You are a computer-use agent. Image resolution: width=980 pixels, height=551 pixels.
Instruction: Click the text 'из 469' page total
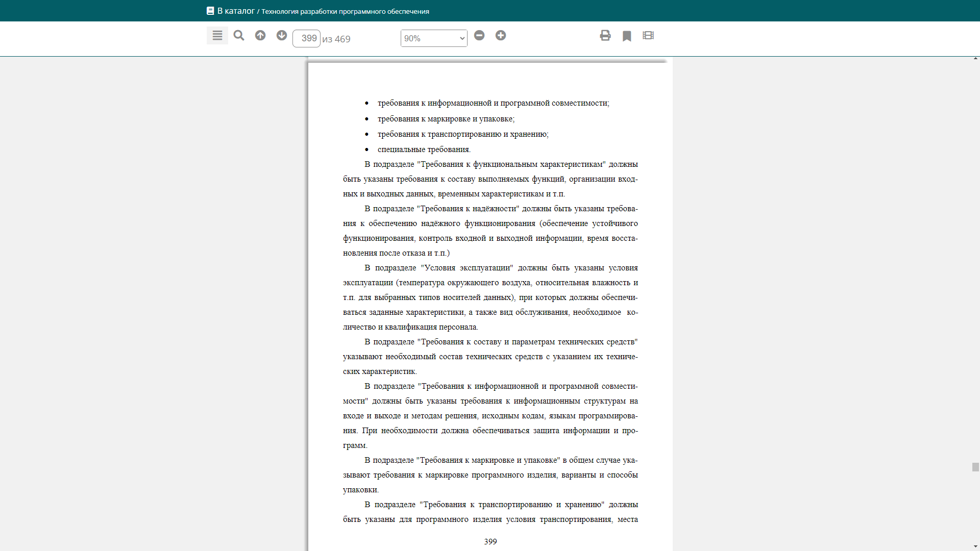336,39
